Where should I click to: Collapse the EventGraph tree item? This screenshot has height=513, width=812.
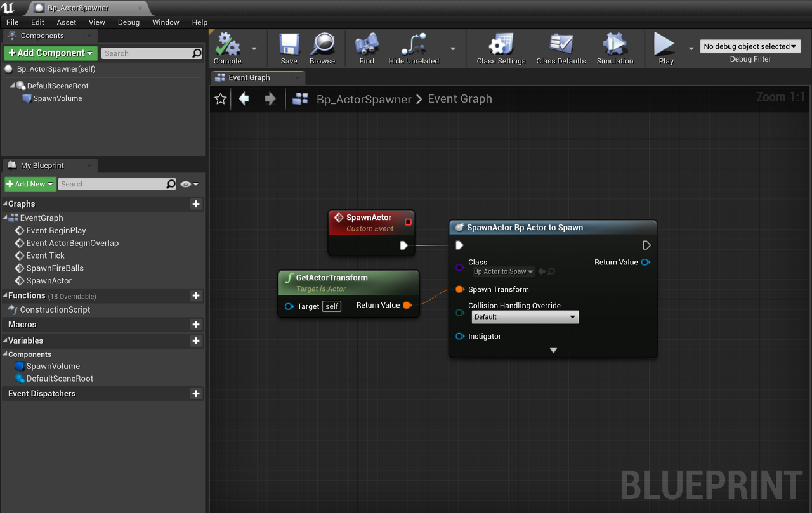click(6, 218)
